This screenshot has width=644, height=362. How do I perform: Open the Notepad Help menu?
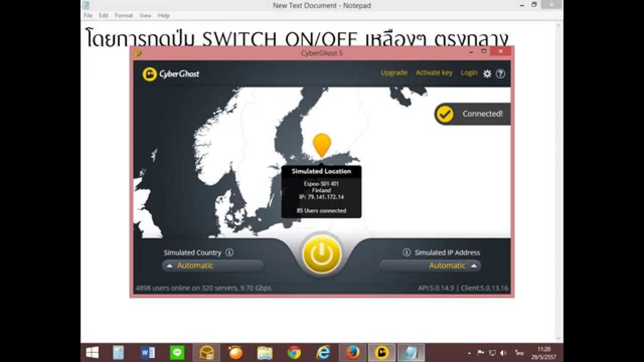(164, 16)
